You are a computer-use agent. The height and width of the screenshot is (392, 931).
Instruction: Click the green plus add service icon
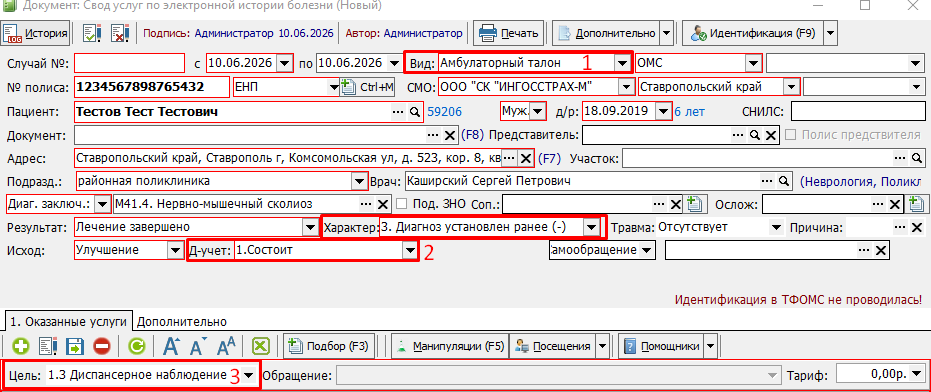[x=21, y=347]
